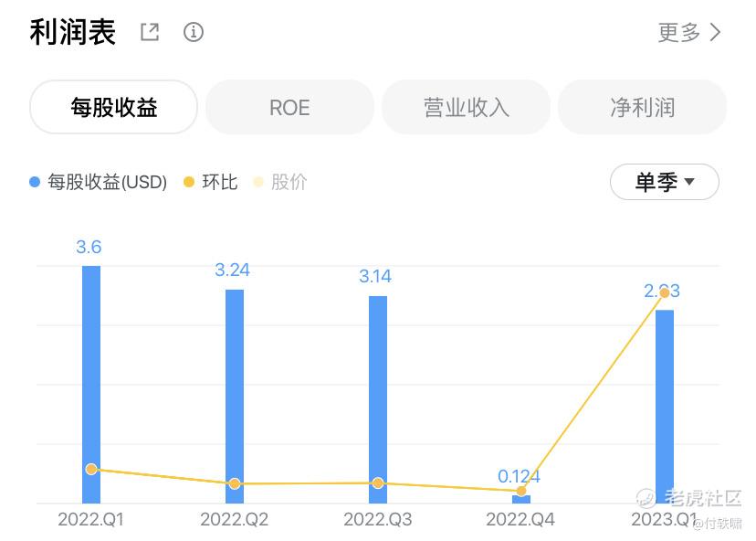Switch to the ROE tab
This screenshot has width=756, height=541.
point(289,107)
